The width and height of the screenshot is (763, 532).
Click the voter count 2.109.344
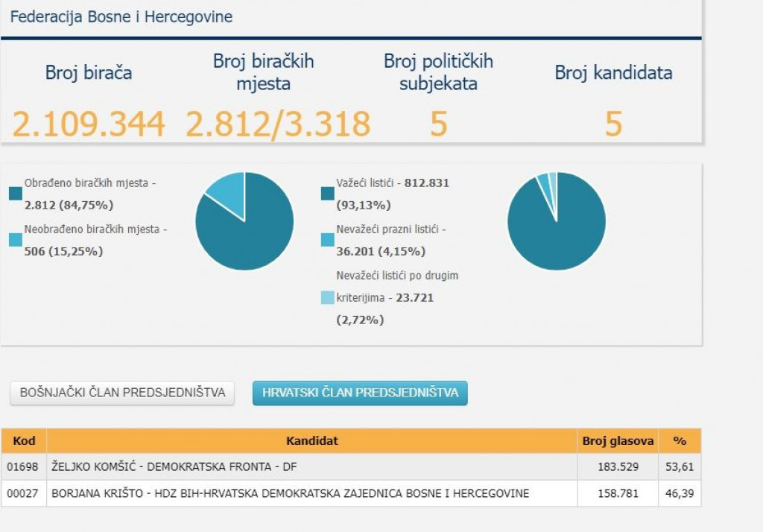point(89,124)
